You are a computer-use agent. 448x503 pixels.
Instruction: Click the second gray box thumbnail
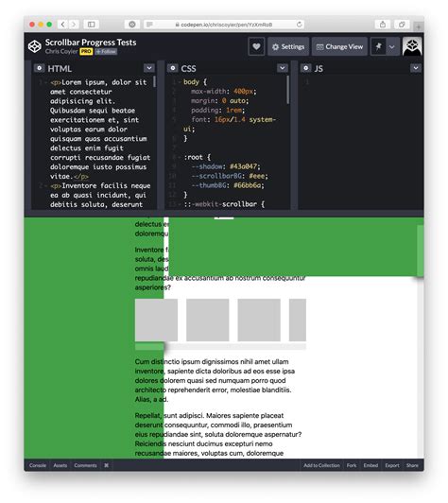click(x=208, y=320)
